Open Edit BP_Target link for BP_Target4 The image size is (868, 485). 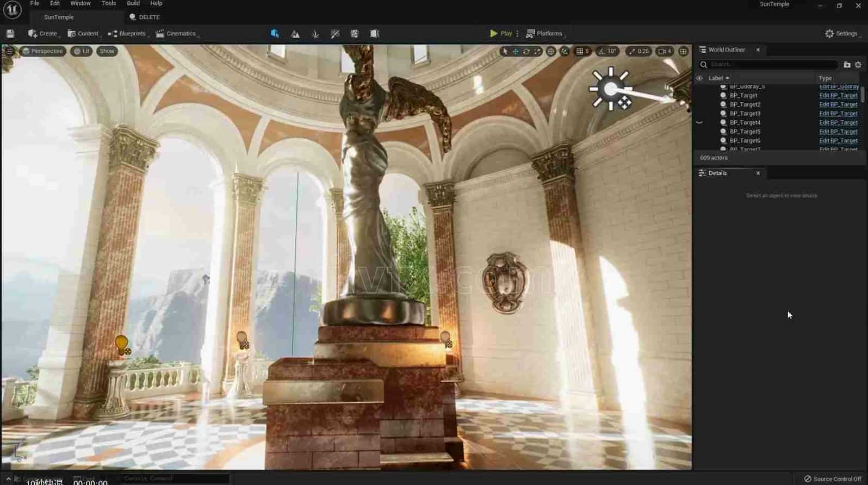[838, 122]
